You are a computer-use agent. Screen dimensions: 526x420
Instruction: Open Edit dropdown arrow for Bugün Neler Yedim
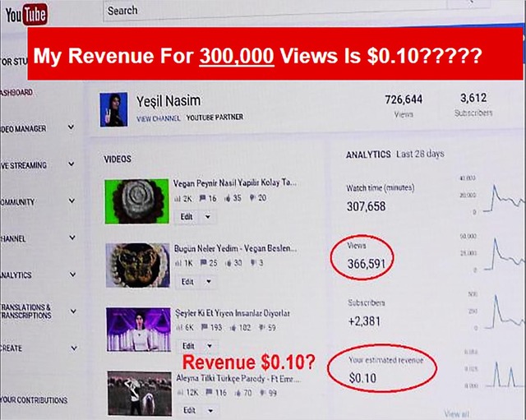[x=207, y=281]
